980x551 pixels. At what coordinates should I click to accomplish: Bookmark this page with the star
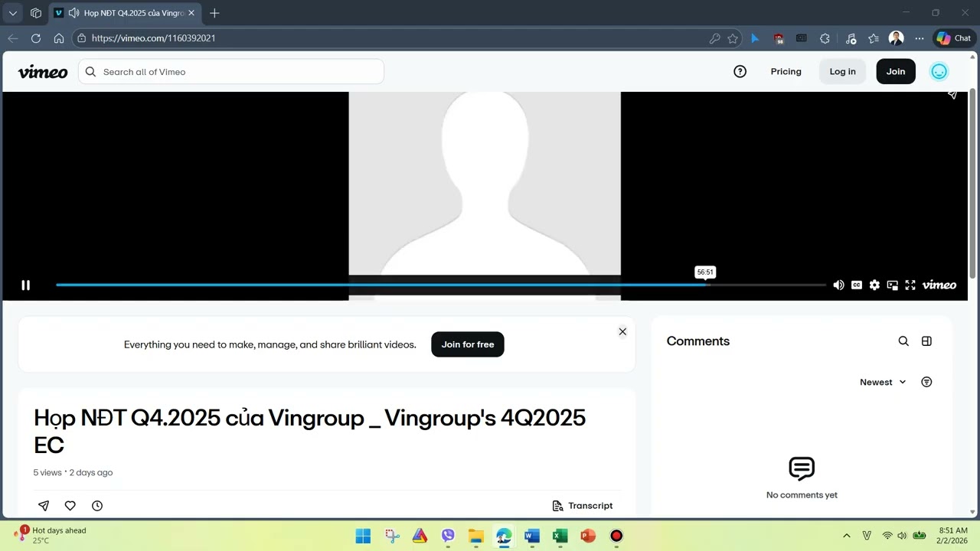(733, 38)
